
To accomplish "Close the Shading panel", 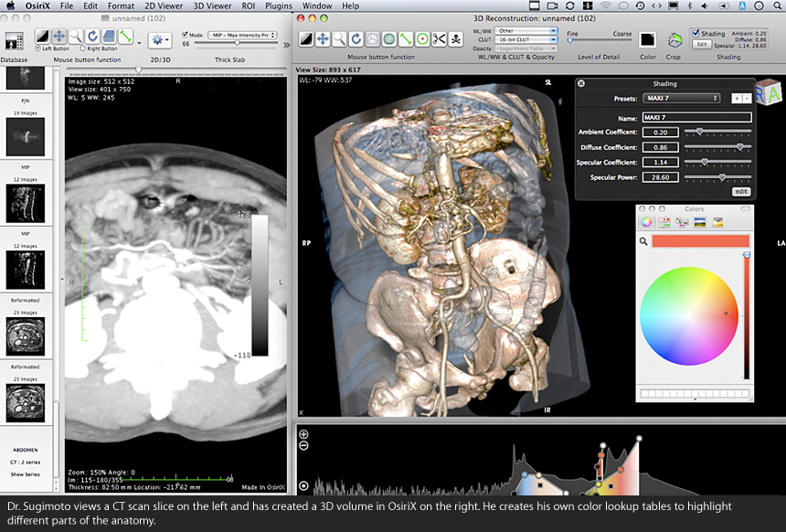I will pyautogui.click(x=581, y=83).
